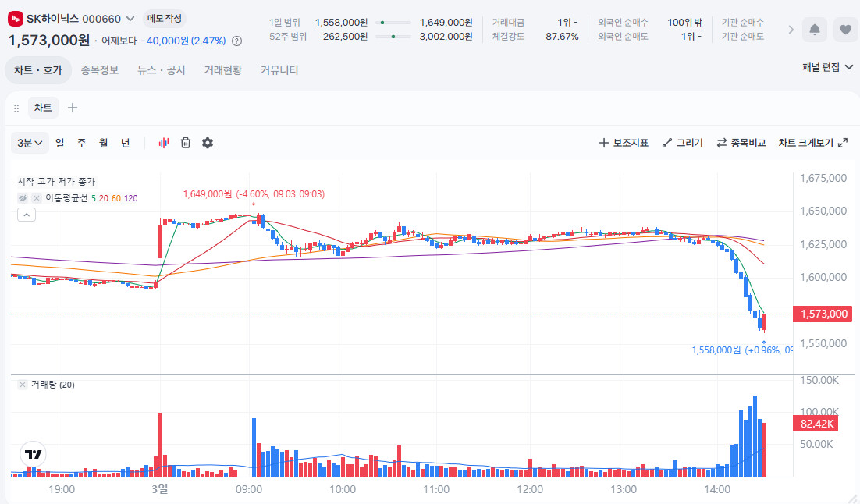Remove the moving average indicator
This screenshot has height=504, width=860.
[x=36, y=198]
